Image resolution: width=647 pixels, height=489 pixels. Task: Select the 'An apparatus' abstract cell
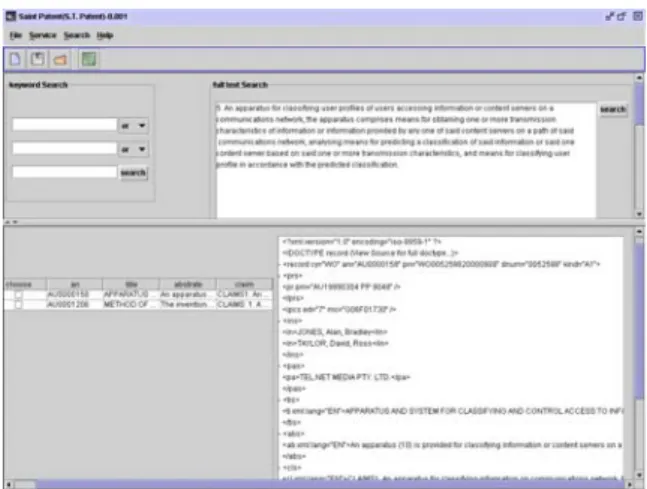188,295
